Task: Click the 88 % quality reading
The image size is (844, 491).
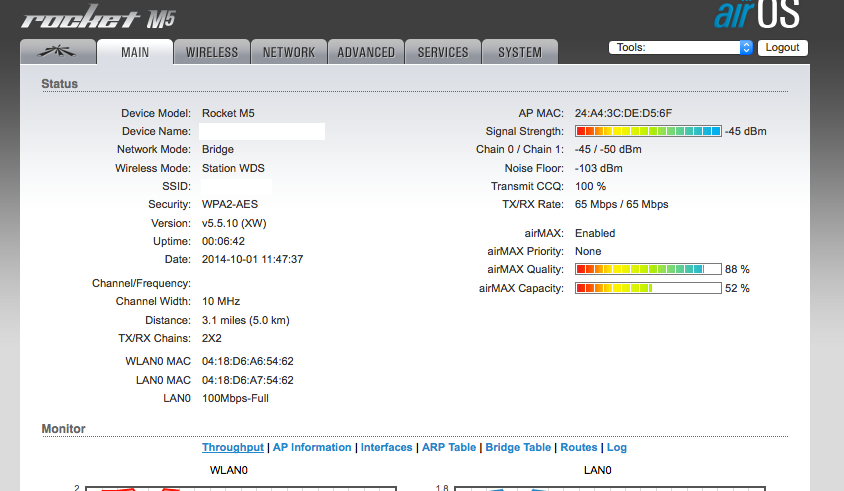Action: [737, 269]
